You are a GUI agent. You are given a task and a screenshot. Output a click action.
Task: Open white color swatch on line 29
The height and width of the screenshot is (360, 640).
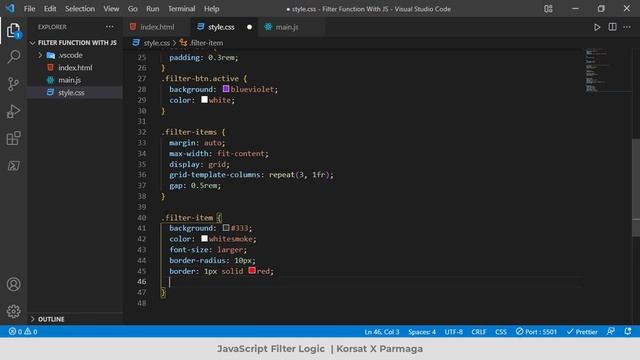coord(204,100)
